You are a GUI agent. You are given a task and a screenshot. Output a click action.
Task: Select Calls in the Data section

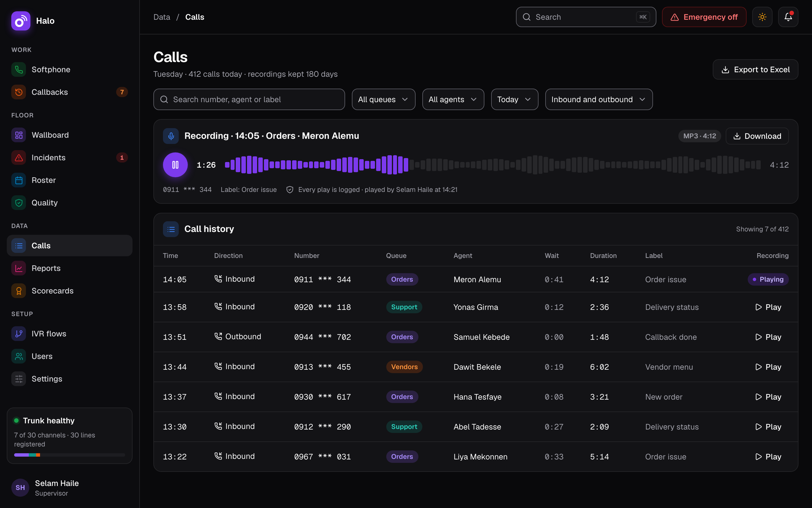pyautogui.click(x=69, y=246)
